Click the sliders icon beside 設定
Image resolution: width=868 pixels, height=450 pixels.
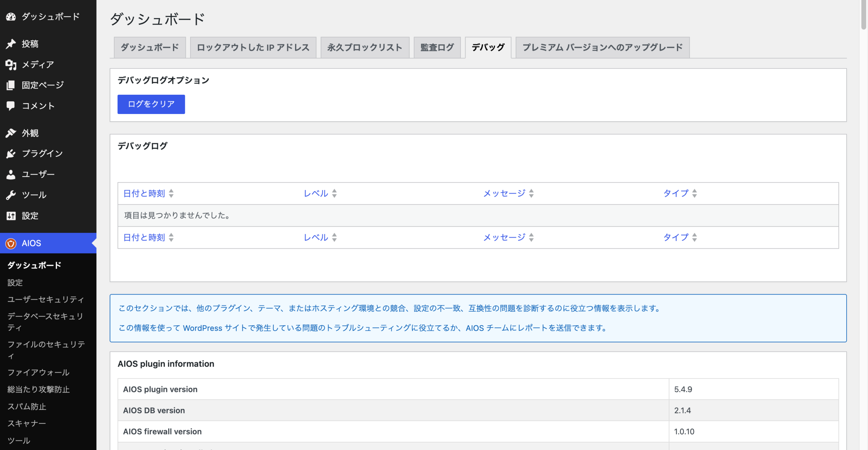coord(11,216)
